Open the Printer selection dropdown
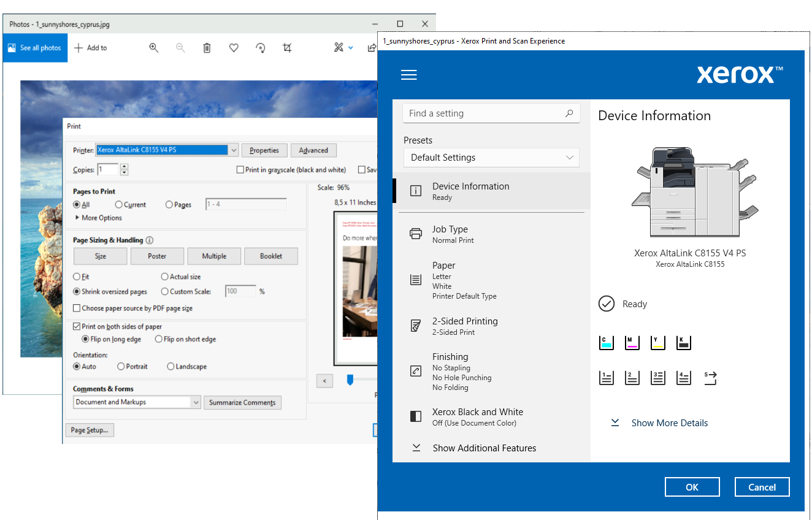Viewport: 812px width, 520px height. pyautogui.click(x=234, y=150)
